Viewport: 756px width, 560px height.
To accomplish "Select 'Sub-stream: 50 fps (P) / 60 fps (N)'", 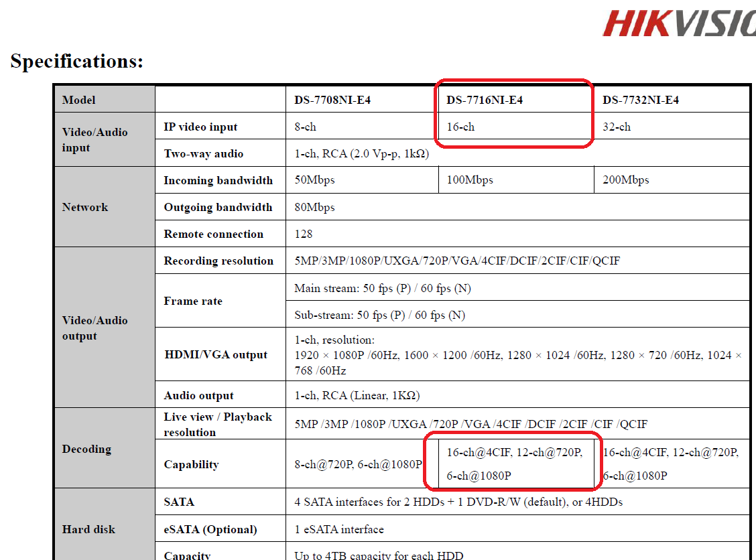I will pyautogui.click(x=380, y=316).
